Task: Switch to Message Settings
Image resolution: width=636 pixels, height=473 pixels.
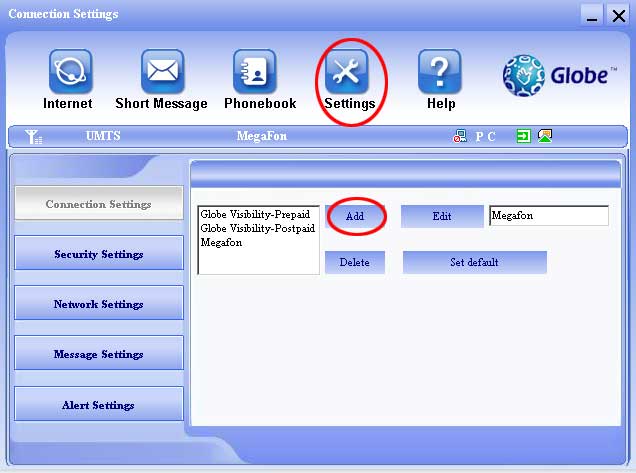Action: [99, 354]
